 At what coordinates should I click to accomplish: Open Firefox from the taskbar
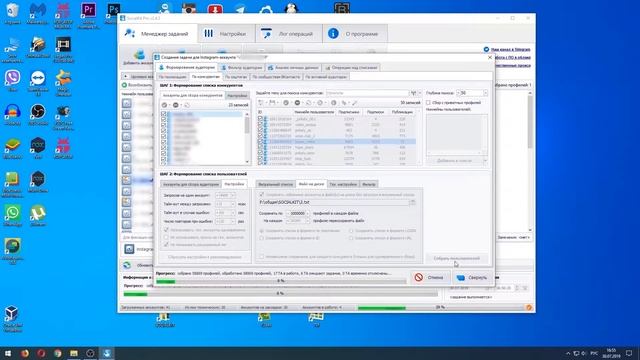(x=24, y=353)
